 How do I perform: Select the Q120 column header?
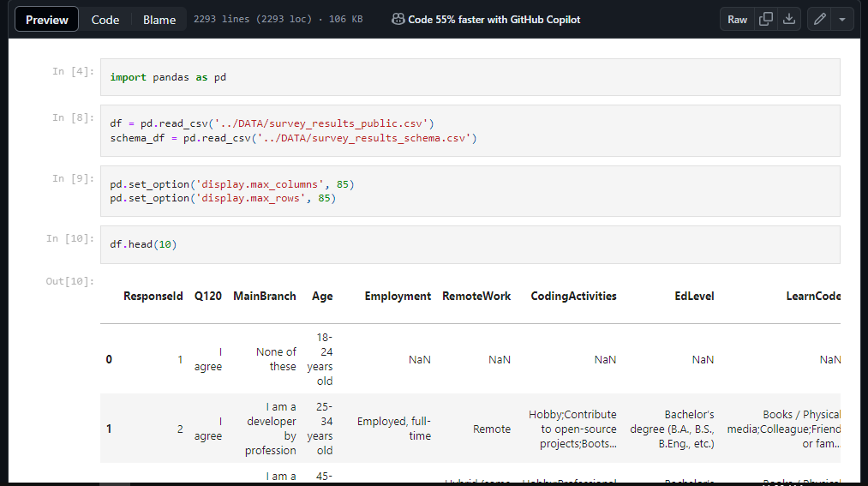[207, 296]
